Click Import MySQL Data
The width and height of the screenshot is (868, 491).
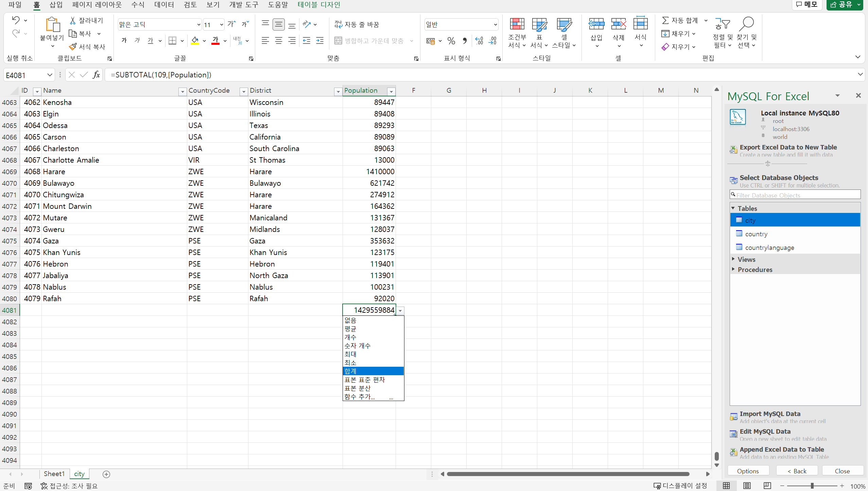(770, 414)
